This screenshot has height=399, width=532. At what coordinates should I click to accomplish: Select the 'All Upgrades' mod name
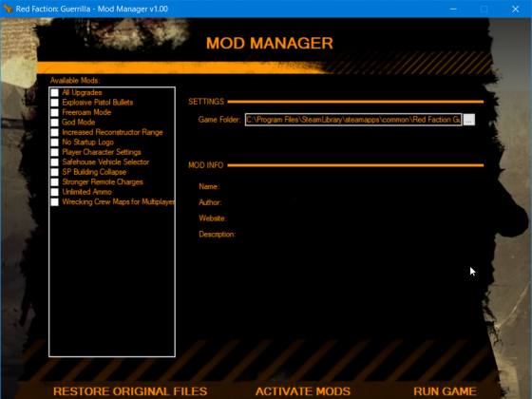82,93
